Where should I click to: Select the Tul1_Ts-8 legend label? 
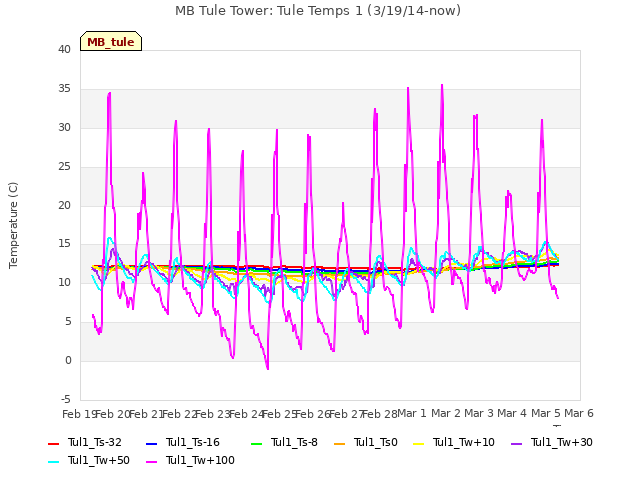coord(294,442)
